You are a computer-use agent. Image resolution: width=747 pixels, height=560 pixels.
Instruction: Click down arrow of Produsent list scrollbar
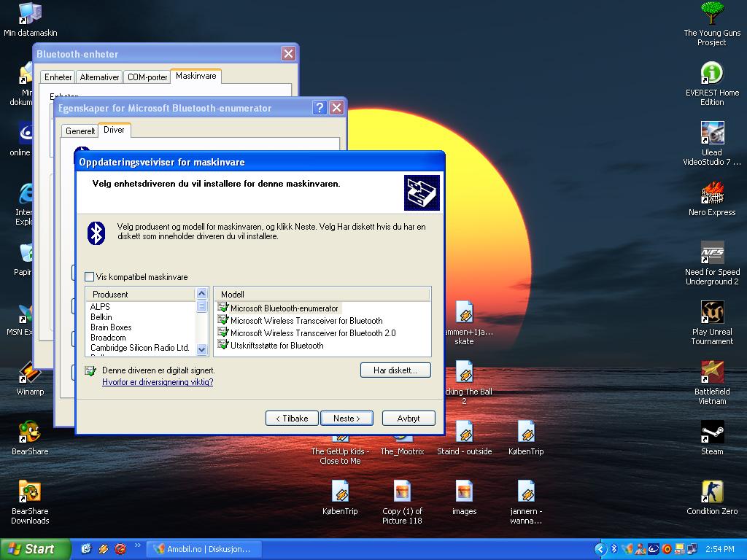pyautogui.click(x=201, y=349)
